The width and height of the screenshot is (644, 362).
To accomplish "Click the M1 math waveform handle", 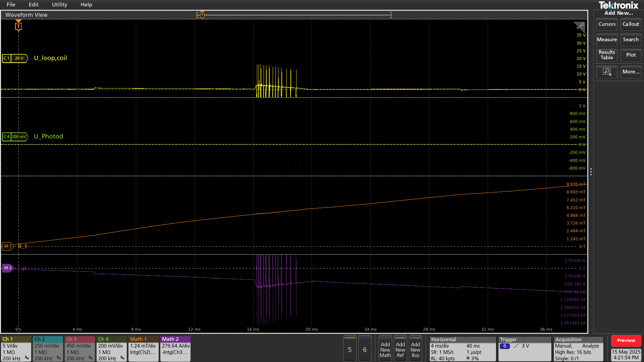I will [7, 246].
